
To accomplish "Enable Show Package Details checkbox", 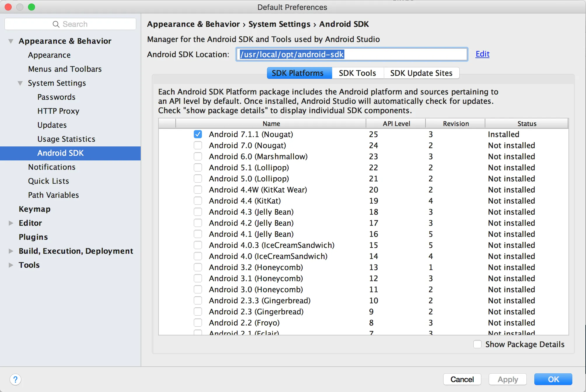I will click(477, 344).
